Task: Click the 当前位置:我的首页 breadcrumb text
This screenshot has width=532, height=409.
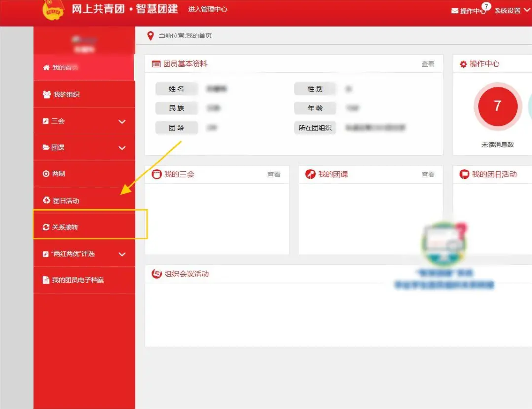Action: (185, 35)
